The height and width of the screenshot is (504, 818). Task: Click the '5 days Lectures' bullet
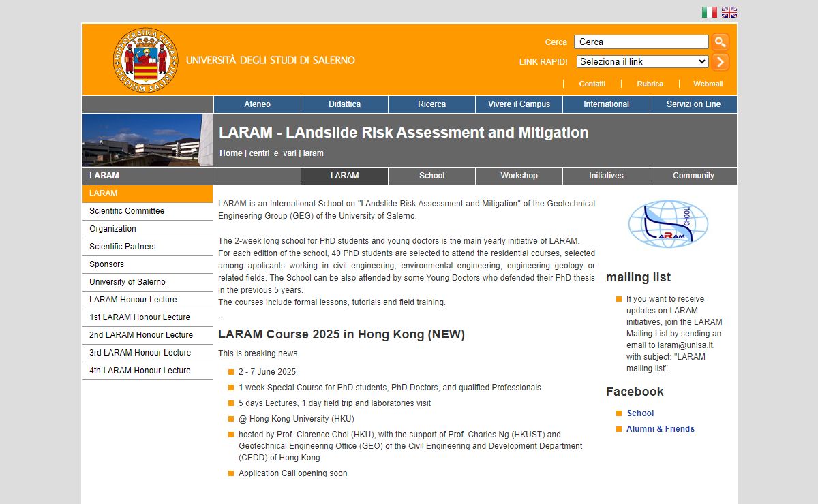click(x=335, y=403)
